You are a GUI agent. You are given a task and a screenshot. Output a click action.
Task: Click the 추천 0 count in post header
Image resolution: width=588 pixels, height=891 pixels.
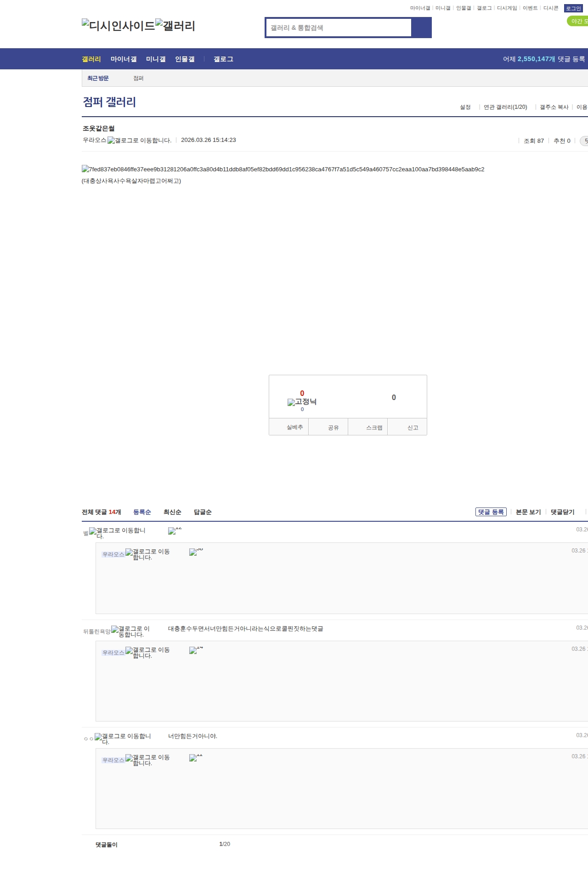pos(562,141)
